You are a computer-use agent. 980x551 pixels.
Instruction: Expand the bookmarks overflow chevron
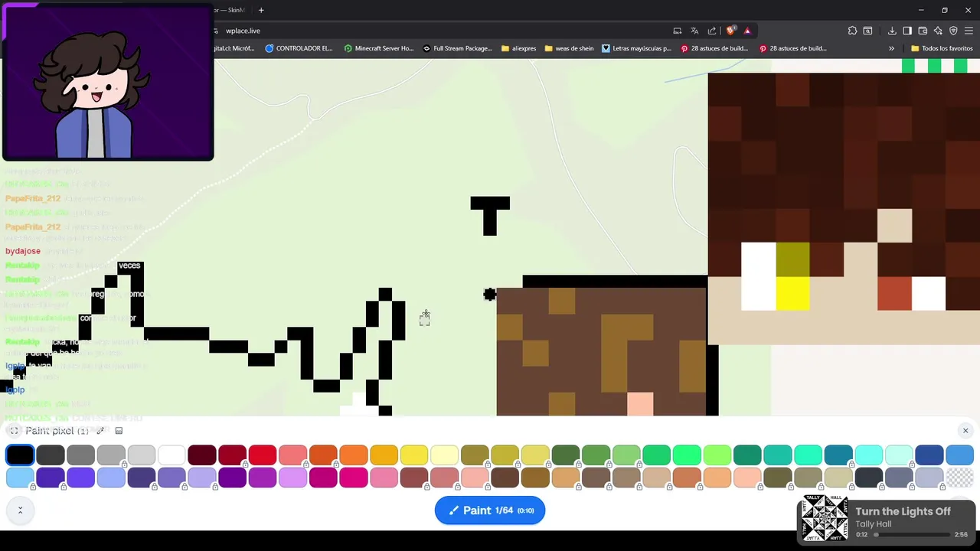[891, 48]
